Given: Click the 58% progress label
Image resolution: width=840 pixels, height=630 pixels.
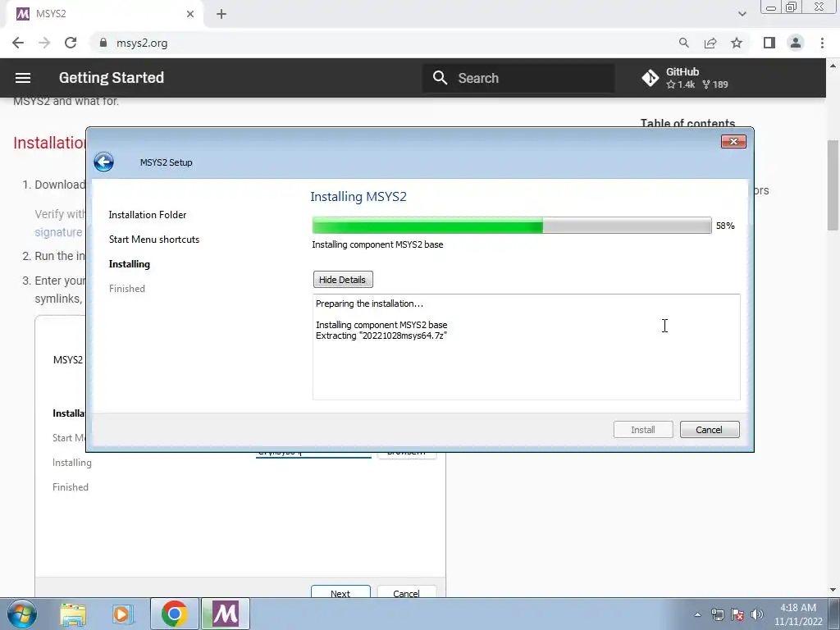Looking at the screenshot, I should (x=725, y=226).
